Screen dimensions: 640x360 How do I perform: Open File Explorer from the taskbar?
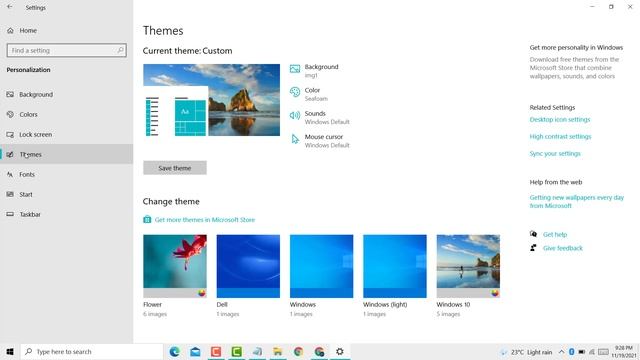point(278,351)
